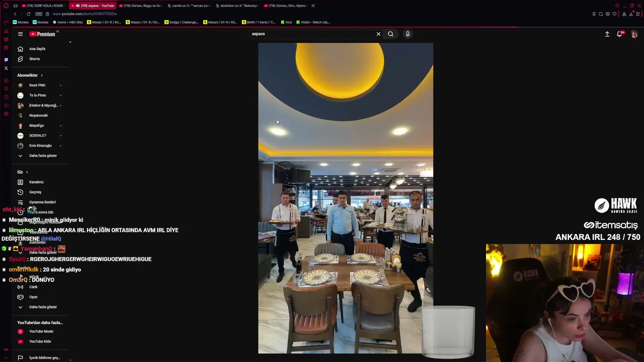Click the youtube.com address bar URL
This screenshot has width=644, height=362.
(85, 14)
